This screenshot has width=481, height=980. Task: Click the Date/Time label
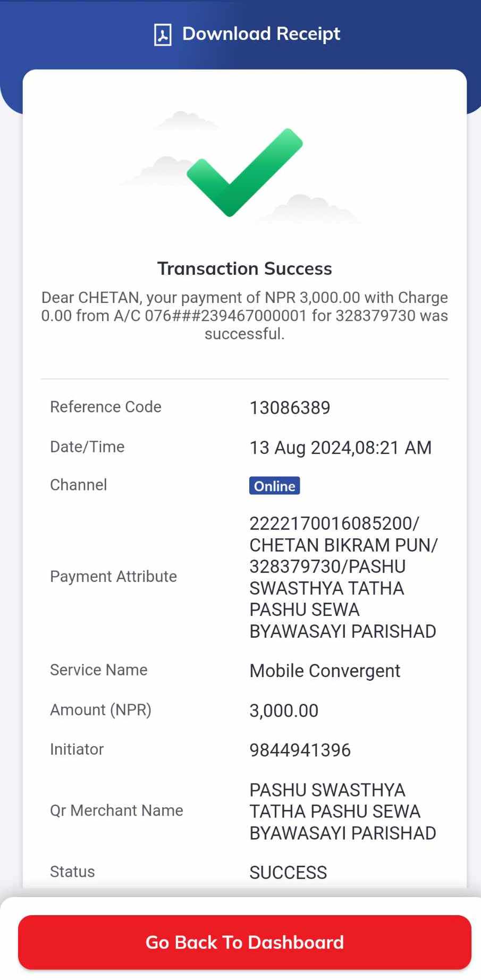tap(87, 446)
